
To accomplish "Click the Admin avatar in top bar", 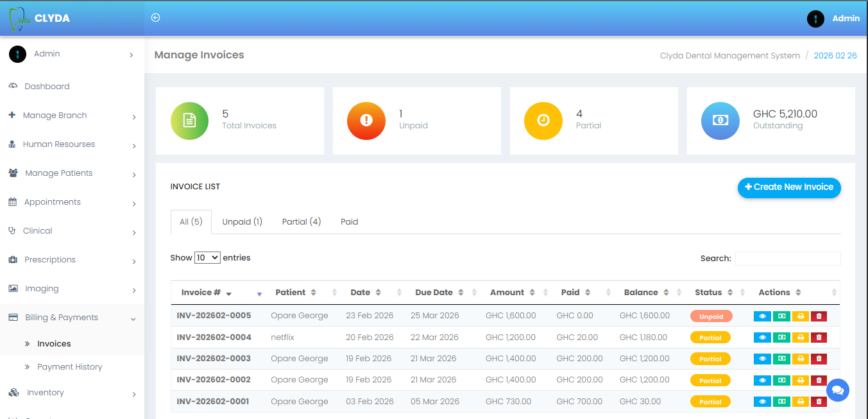I will coord(815,19).
